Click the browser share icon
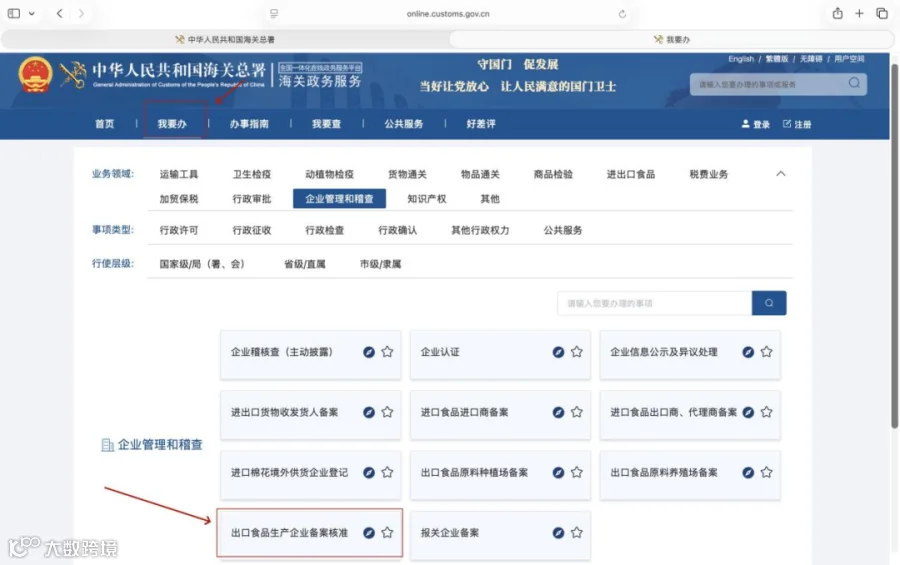Screen dimensions: 900x565 click(837, 13)
